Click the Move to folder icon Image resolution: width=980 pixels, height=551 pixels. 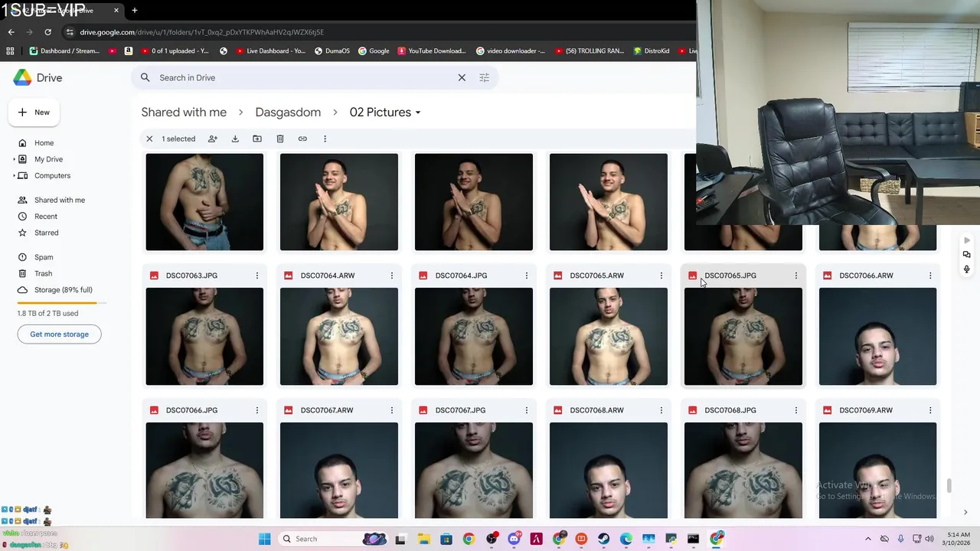[257, 139]
